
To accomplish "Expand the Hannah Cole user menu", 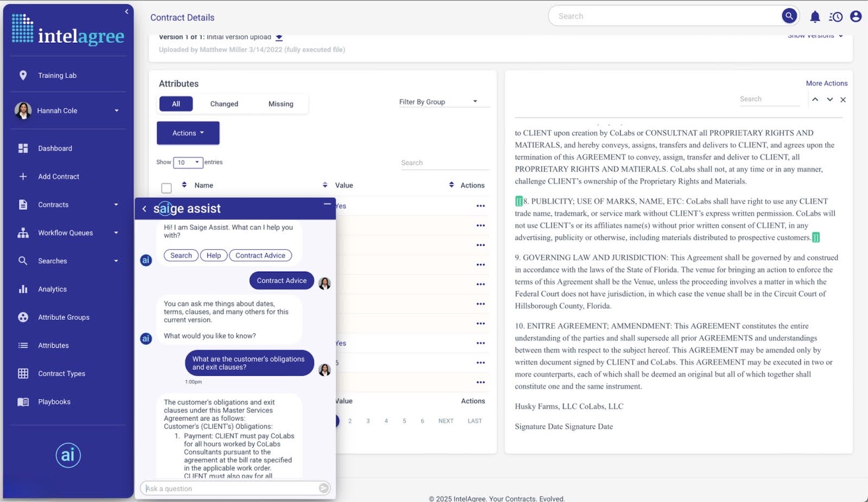I will [116, 111].
